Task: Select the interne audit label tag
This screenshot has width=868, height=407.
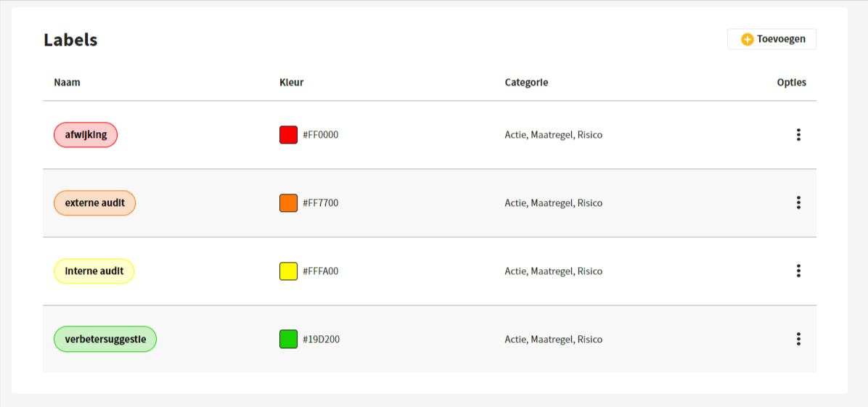Action: (x=94, y=271)
